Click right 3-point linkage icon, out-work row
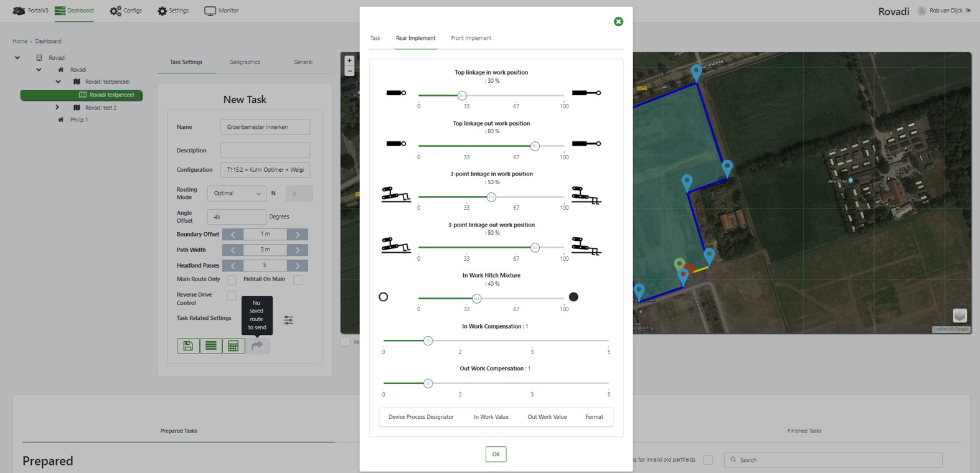This screenshot has height=473, width=980. pos(587,246)
